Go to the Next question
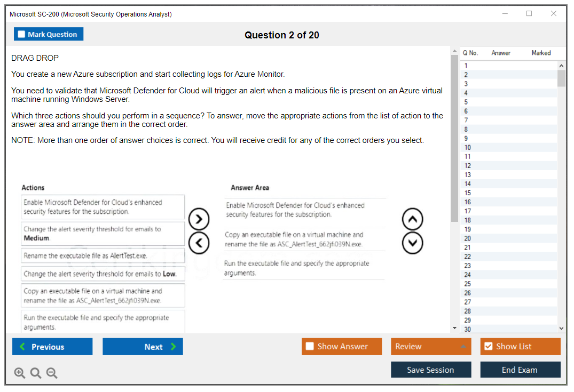574x392 pixels. (143, 347)
